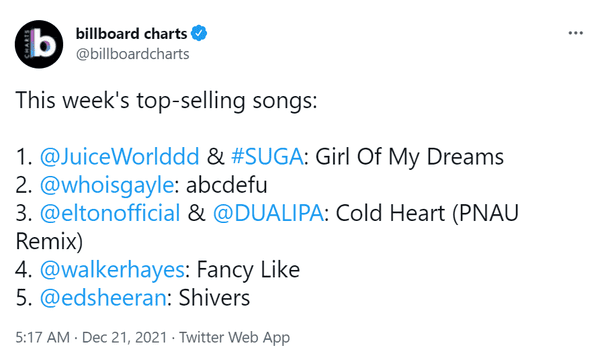600x362 pixels.
Task: Click the abcdefu song title text
Action: point(227,185)
